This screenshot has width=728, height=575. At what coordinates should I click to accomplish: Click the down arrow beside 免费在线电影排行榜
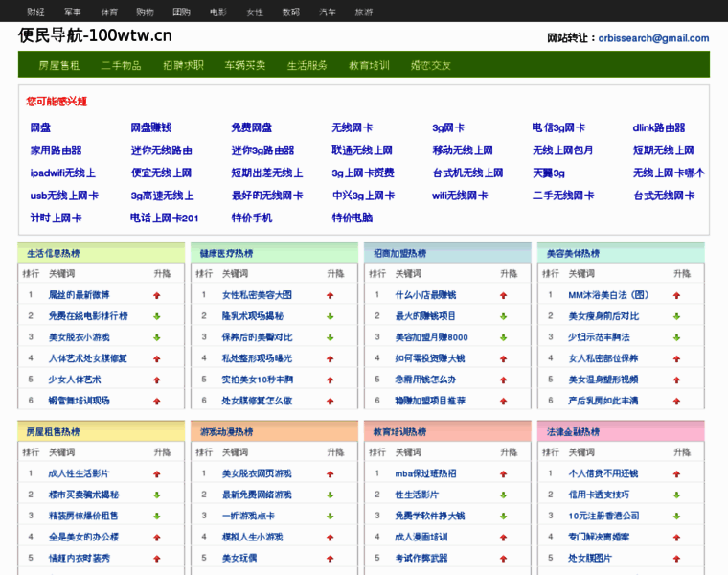click(156, 316)
